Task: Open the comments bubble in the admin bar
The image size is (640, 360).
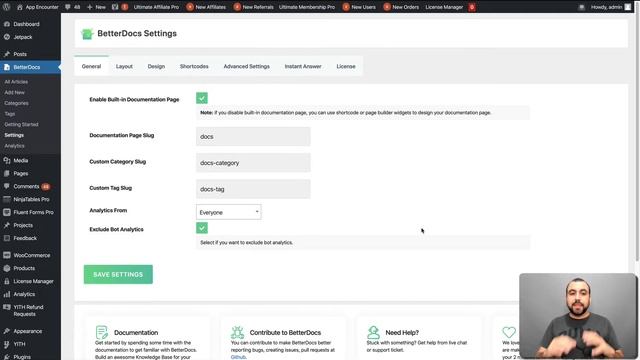Action: tap(72, 7)
